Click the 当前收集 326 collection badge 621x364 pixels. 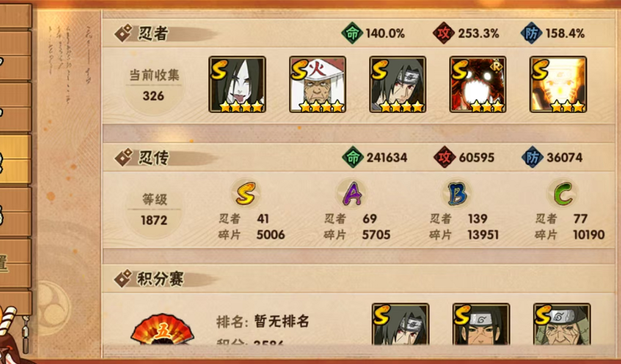pos(154,86)
